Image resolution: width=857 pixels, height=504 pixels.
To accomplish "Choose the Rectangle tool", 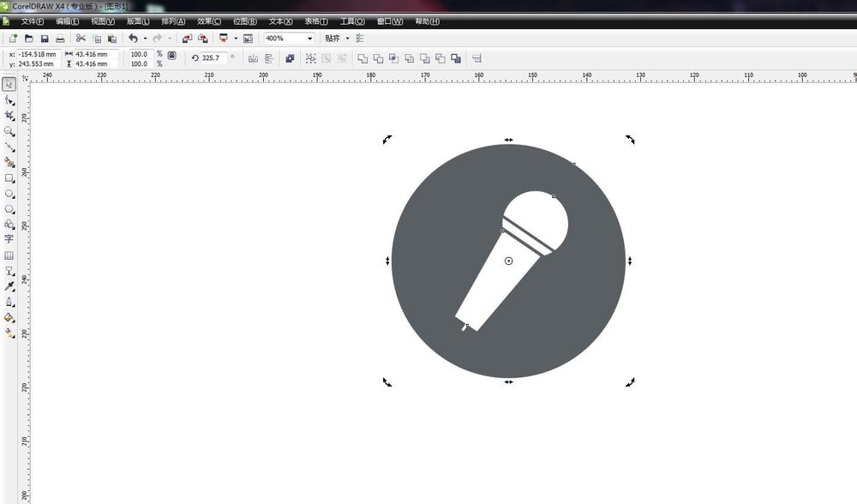I will coord(9,178).
